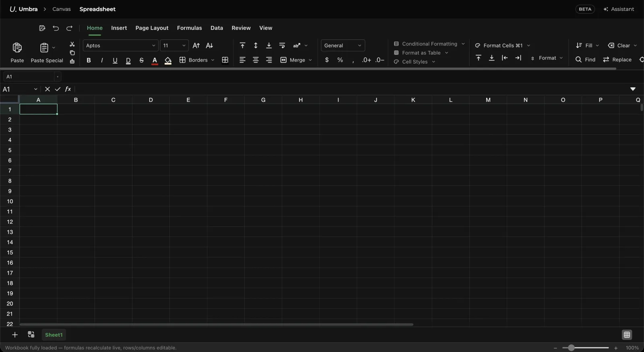
Task: Expand Conditional Formatting menu
Action: pos(429,44)
